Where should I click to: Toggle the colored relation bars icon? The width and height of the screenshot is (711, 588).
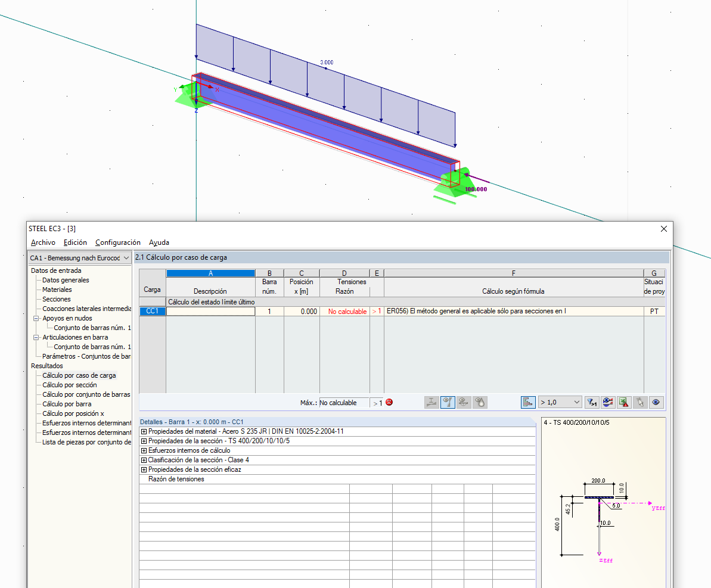click(x=528, y=402)
